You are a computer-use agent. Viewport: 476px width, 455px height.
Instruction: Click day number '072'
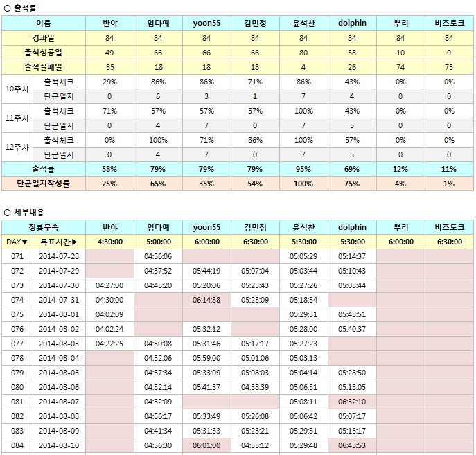coord(17,271)
